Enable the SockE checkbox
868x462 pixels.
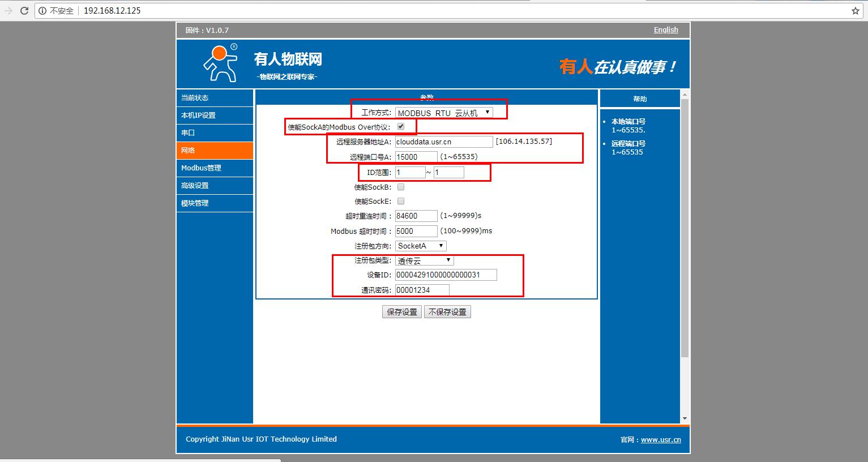coord(401,201)
